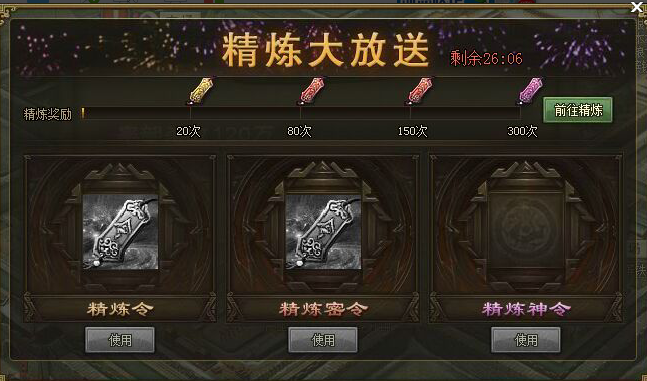This screenshot has height=381, width=647.
Task: Click the 150次 milestone label
Action: [x=412, y=131]
